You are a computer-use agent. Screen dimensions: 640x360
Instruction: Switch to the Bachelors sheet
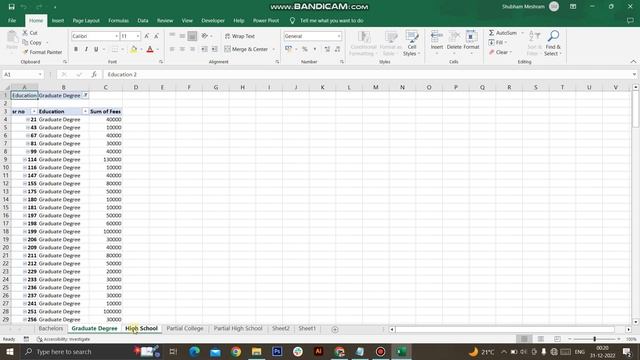pos(51,329)
